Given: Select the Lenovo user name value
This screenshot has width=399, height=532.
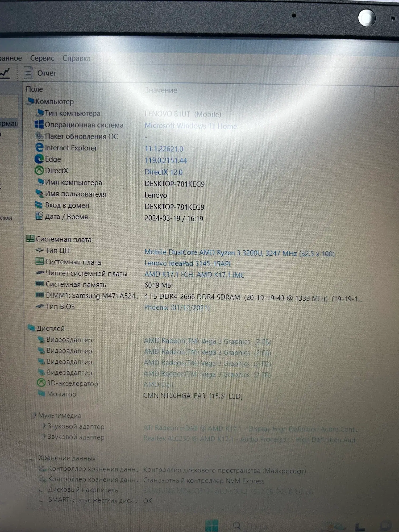Looking at the screenshot, I should [156, 195].
